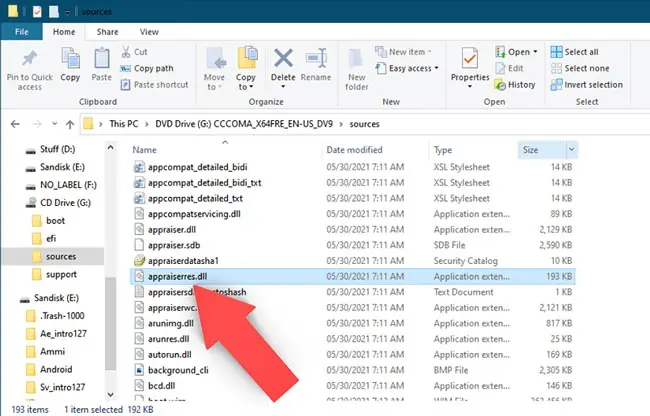Click the Select all icon
Screen dimensions: 650x416
(x=556, y=52)
